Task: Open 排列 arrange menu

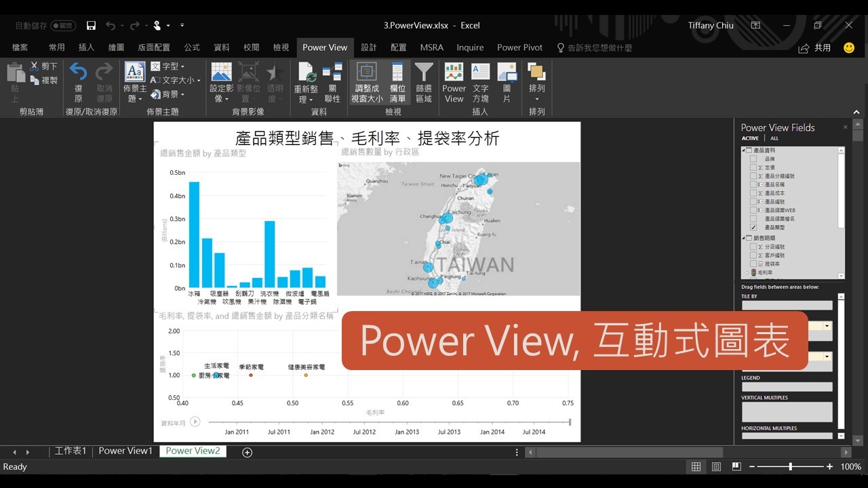Action: click(x=536, y=82)
